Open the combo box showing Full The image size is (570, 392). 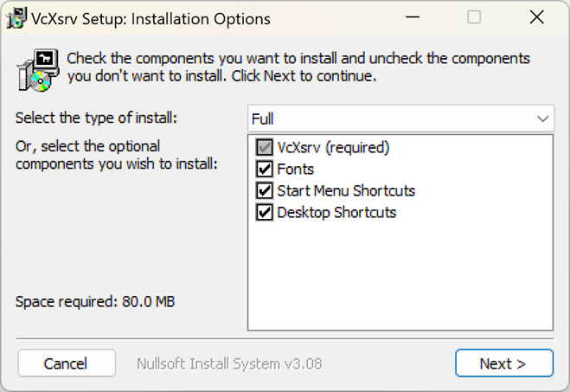click(x=401, y=119)
